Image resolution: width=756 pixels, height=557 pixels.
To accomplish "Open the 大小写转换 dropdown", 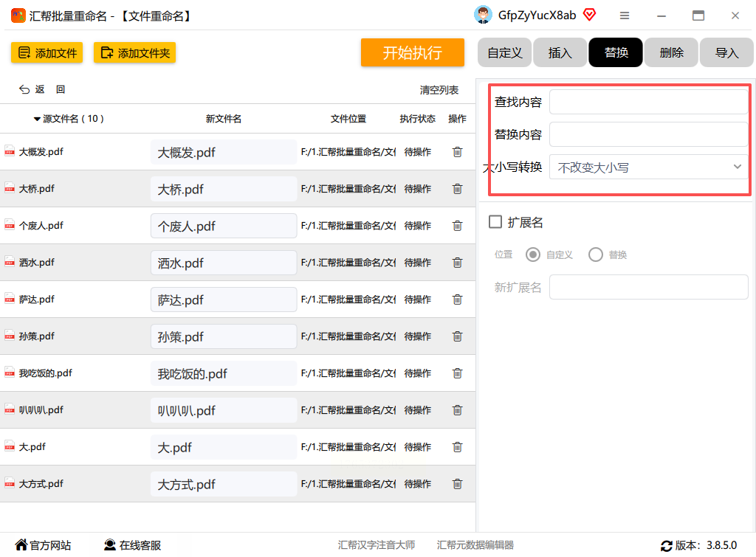I will point(648,167).
